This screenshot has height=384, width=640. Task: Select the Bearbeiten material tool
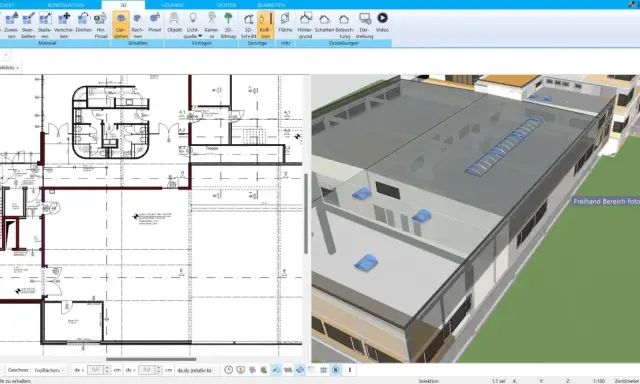28,25
